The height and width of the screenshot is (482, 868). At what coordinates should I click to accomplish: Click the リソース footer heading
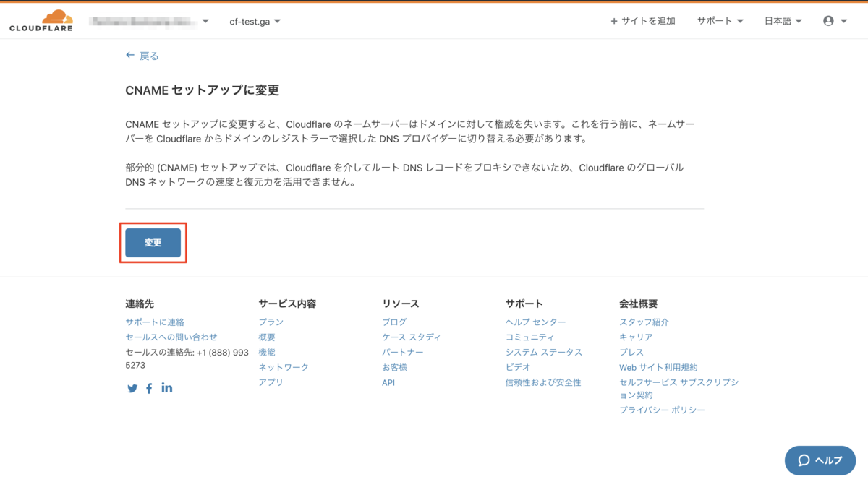[401, 304]
